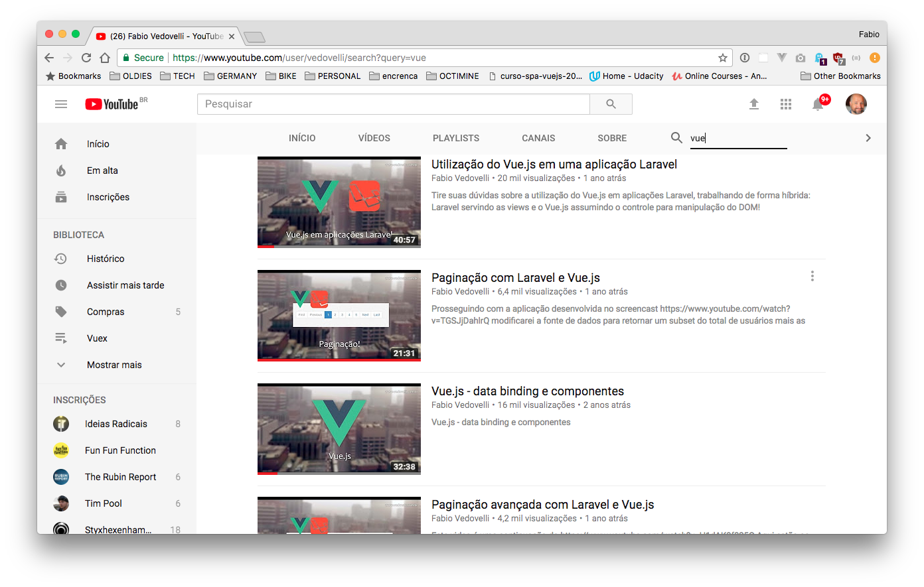Screen dimensions: 924x587
Task: Show more channel tabs with right chevron
Action: point(868,138)
